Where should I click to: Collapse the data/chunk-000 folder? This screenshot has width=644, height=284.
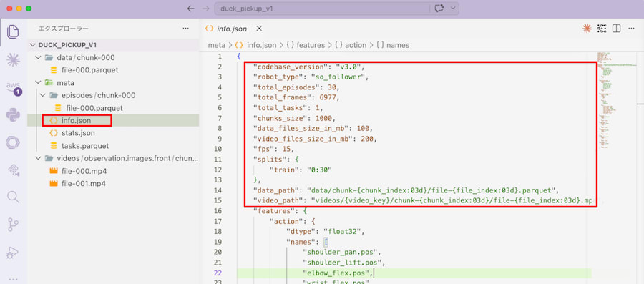point(38,57)
